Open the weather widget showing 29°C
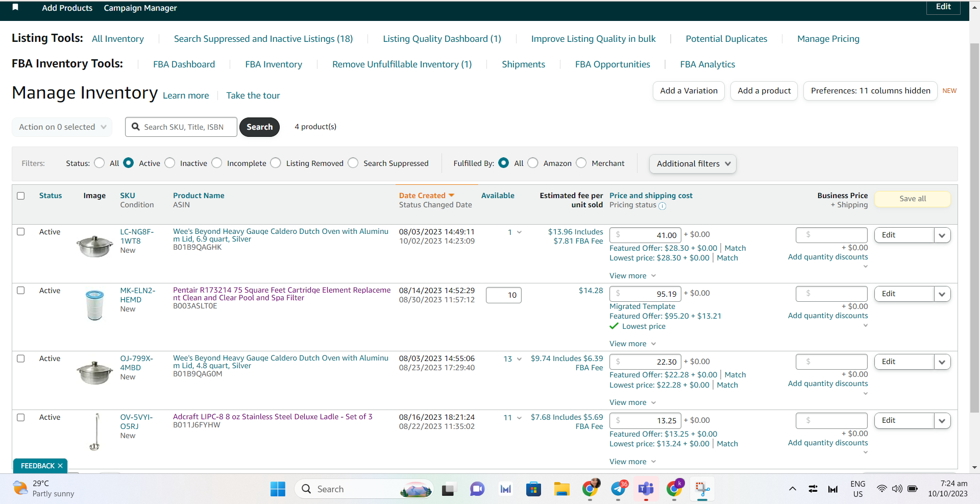The image size is (980, 504). 44,489
